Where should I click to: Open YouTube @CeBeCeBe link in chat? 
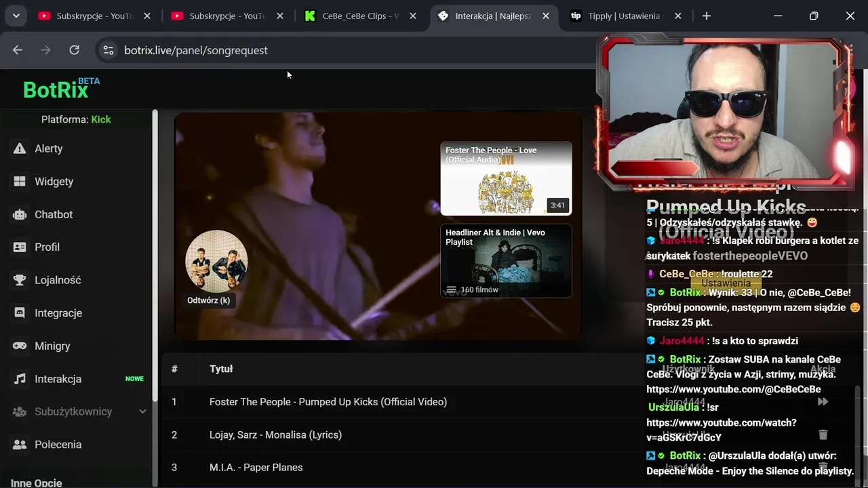734,389
